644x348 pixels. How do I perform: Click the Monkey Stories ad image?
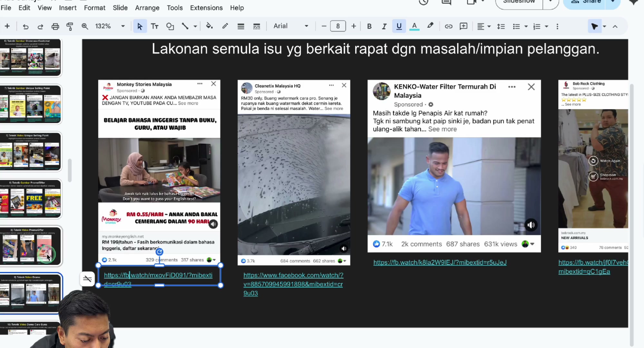coord(159,172)
